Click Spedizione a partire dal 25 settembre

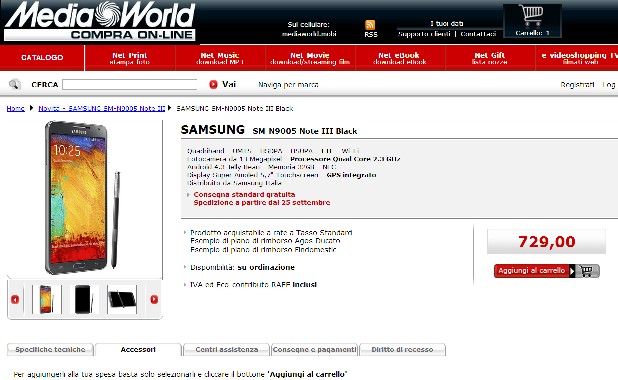click(x=262, y=203)
